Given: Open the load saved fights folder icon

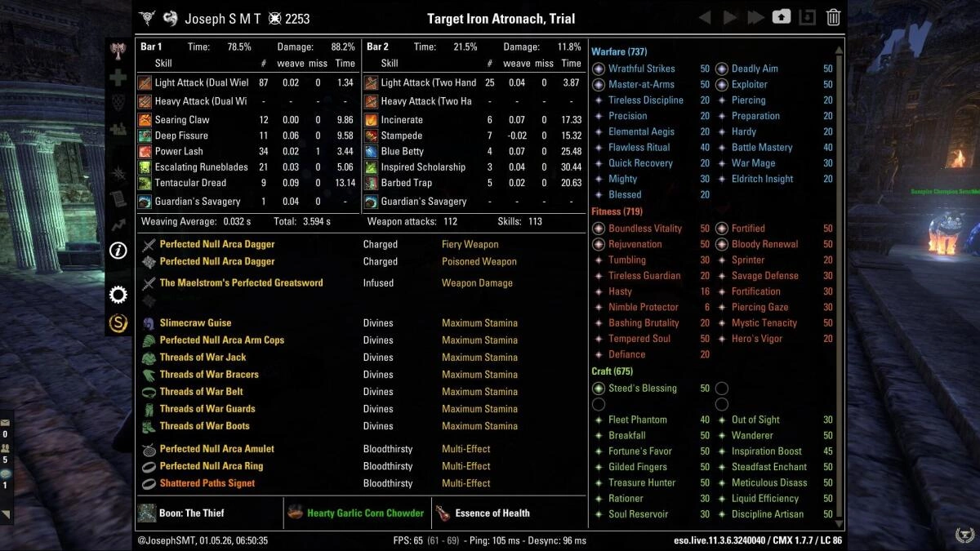Looking at the screenshot, I should pos(782,17).
